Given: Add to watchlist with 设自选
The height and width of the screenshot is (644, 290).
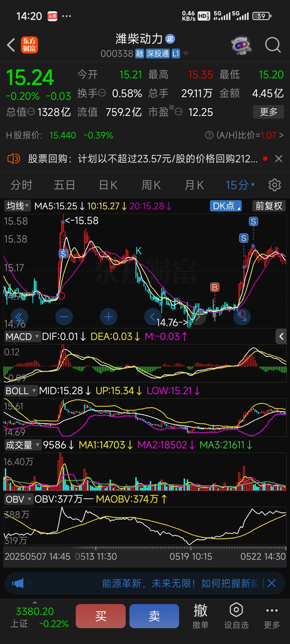Looking at the screenshot, I should [x=236, y=616].
